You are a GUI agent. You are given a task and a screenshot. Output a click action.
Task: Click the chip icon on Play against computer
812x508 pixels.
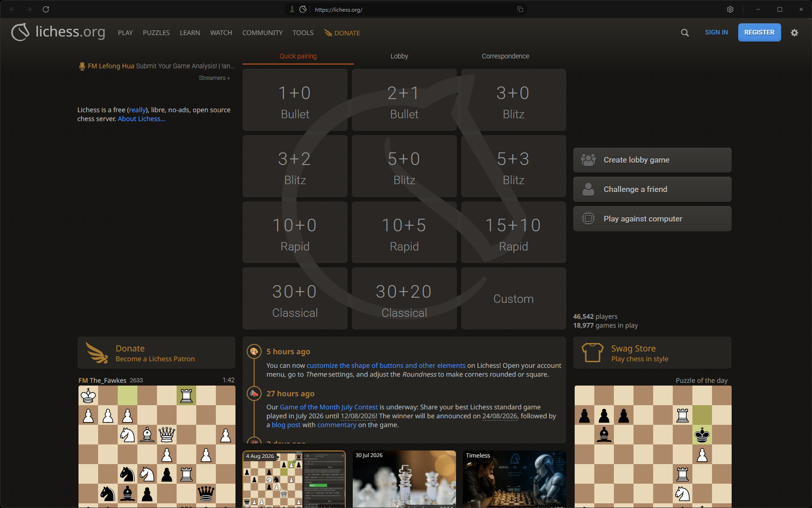(x=588, y=219)
